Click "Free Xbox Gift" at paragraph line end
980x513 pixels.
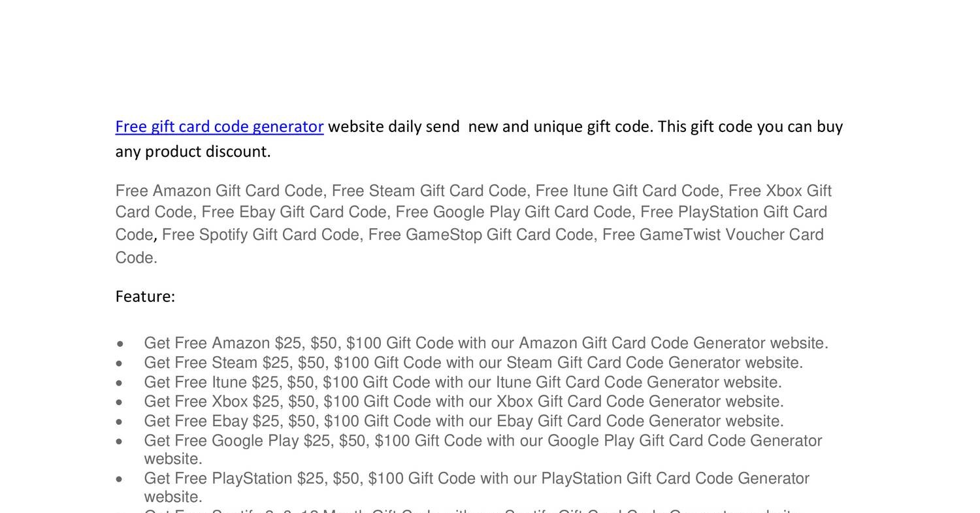pyautogui.click(x=779, y=191)
